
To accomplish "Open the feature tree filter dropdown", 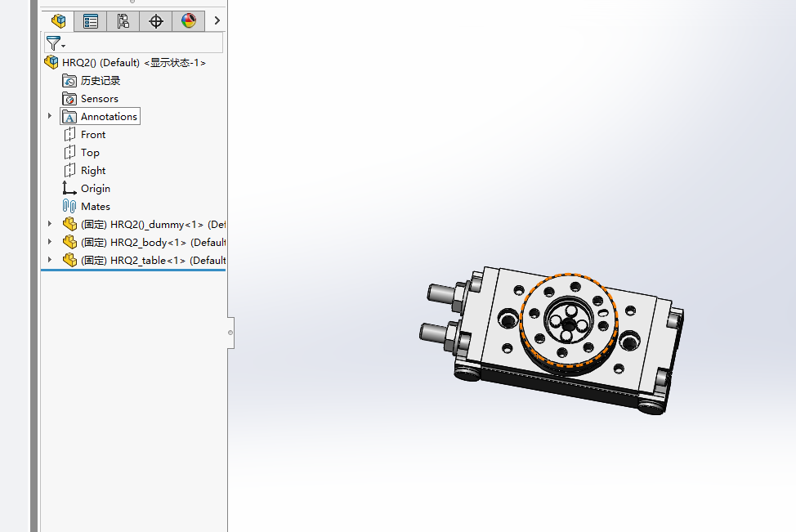I will tap(55, 43).
